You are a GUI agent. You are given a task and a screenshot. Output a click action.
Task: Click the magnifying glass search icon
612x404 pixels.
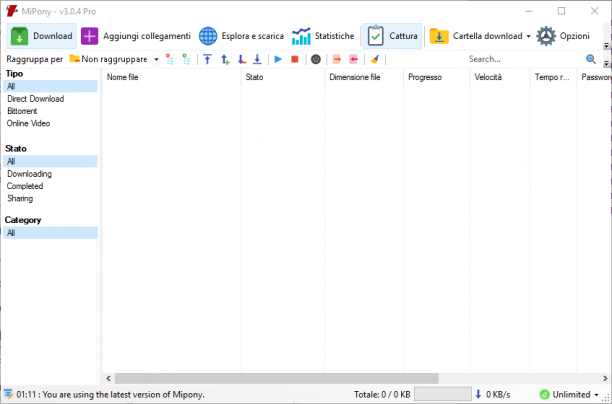pos(591,59)
